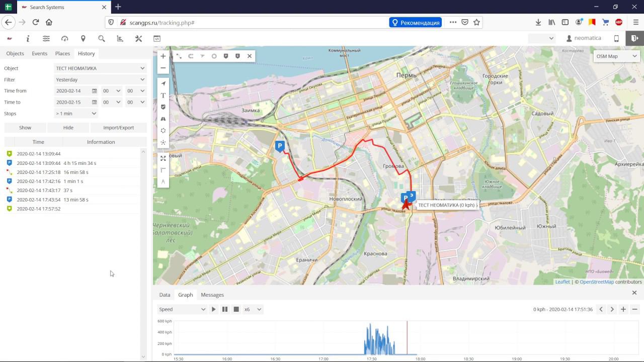
Task: Open the settings sliders icon
Action: tap(46, 38)
